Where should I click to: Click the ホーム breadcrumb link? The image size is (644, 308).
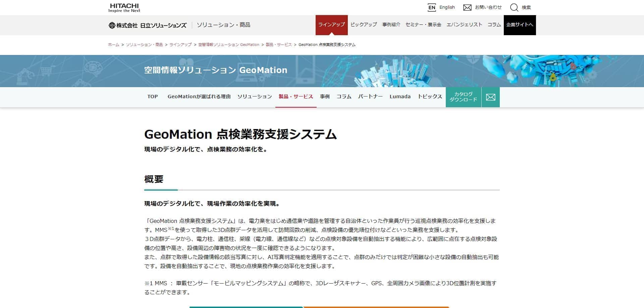[113, 45]
